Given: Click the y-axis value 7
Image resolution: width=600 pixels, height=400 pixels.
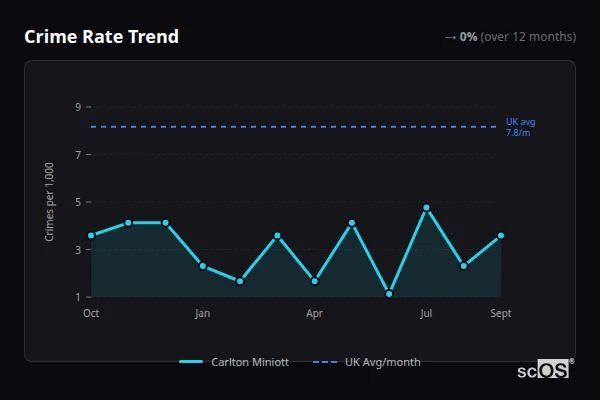Looking at the screenshot, I should pos(78,155).
